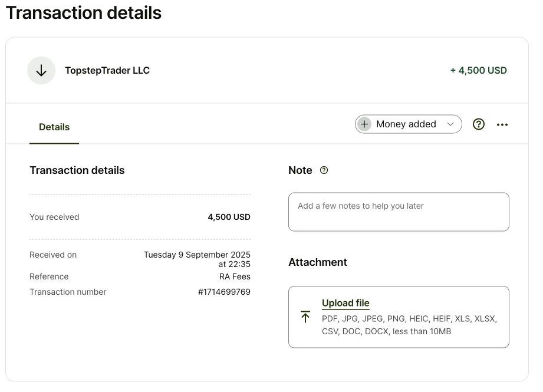Click the supported file types text

(409, 325)
